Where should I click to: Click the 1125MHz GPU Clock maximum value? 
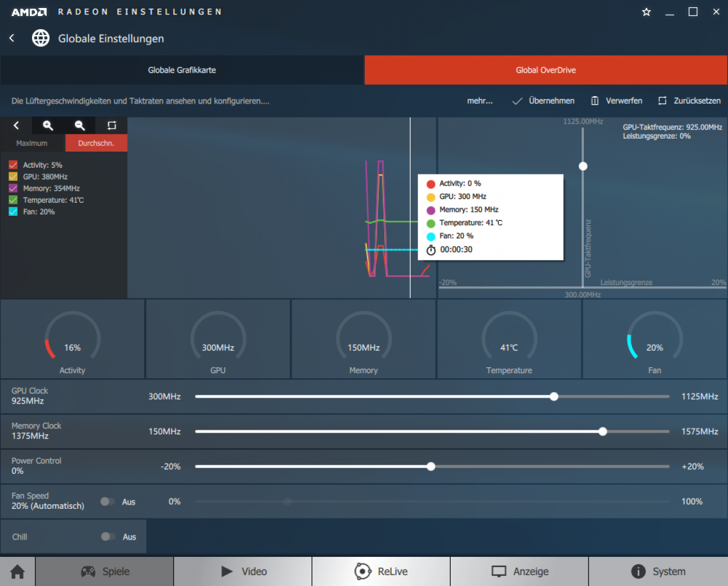699,397
